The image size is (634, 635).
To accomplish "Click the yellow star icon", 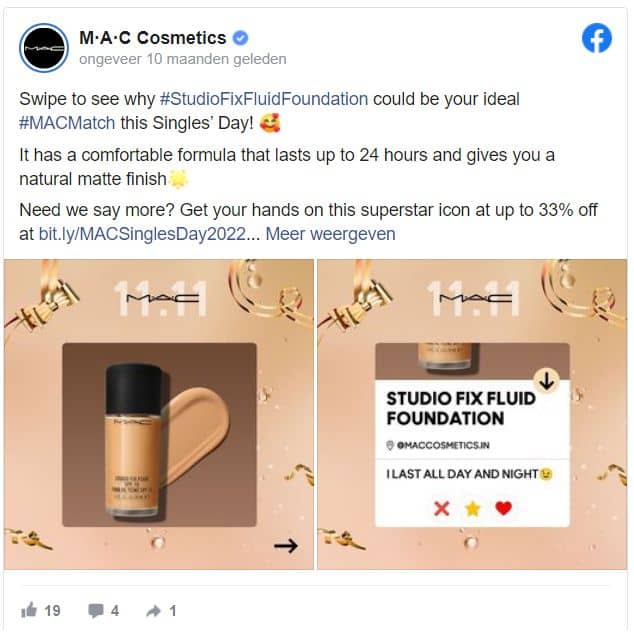I will (472, 508).
